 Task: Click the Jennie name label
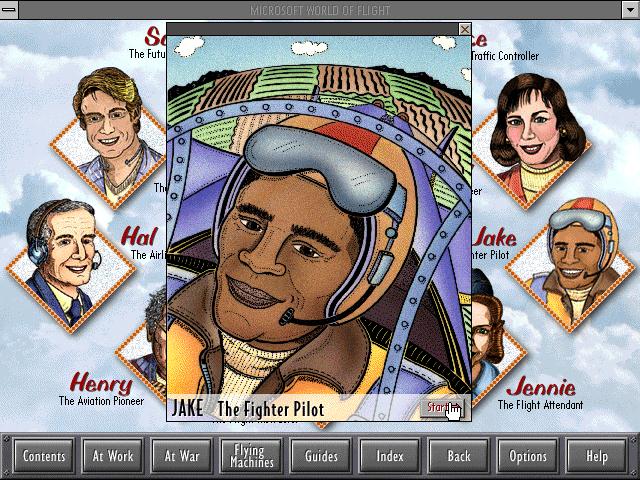(x=541, y=386)
